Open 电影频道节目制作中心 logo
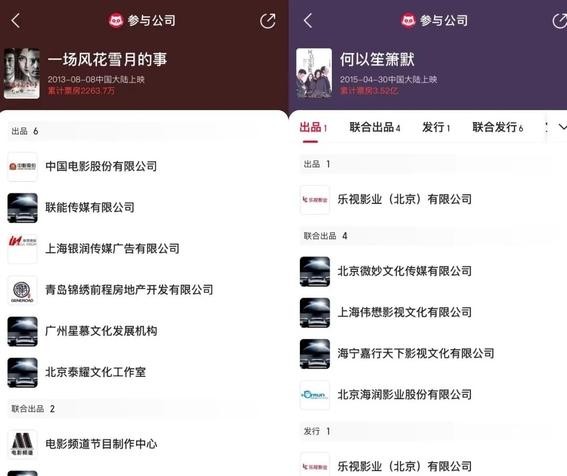The image size is (567, 476). coord(22,444)
